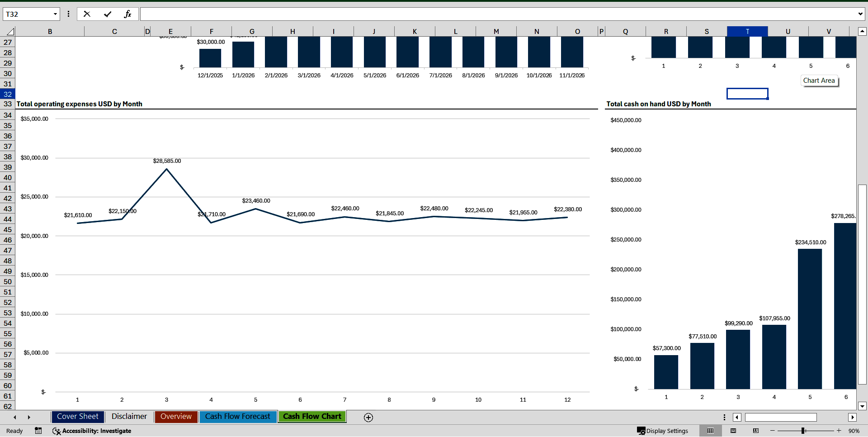Click the next-sheet navigation arrow
The width and height of the screenshot is (868, 437).
pyautogui.click(x=29, y=417)
